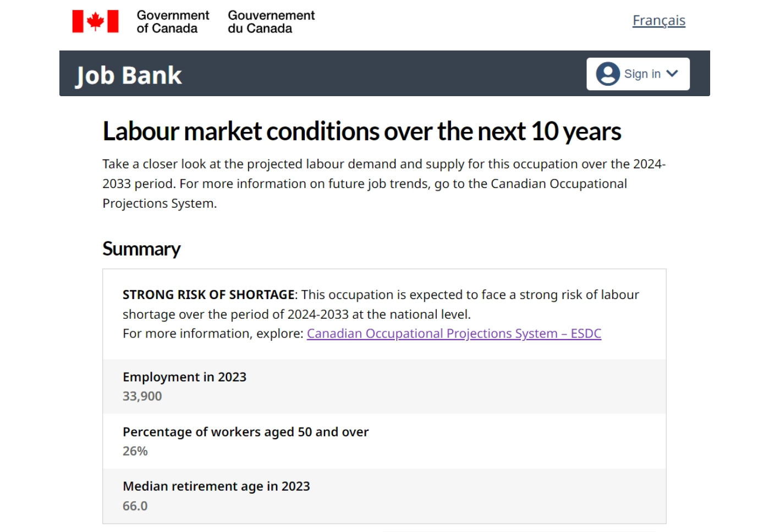
Task: Expand the Sign in chevron arrow
Action: [672, 74]
